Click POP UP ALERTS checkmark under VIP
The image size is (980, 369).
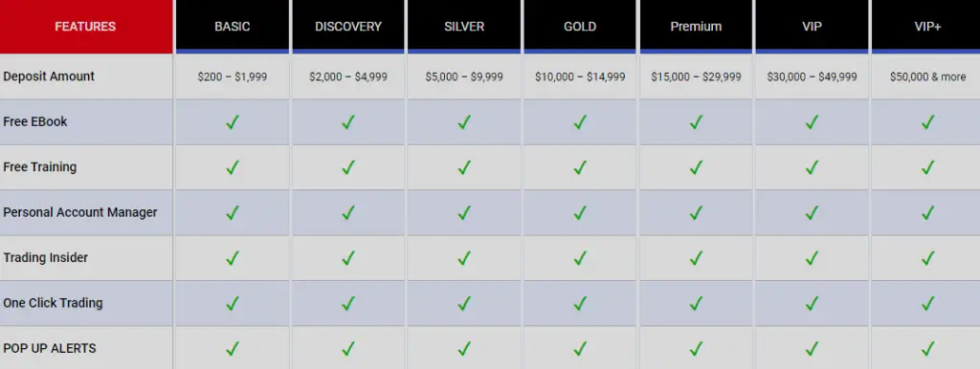pos(812,348)
